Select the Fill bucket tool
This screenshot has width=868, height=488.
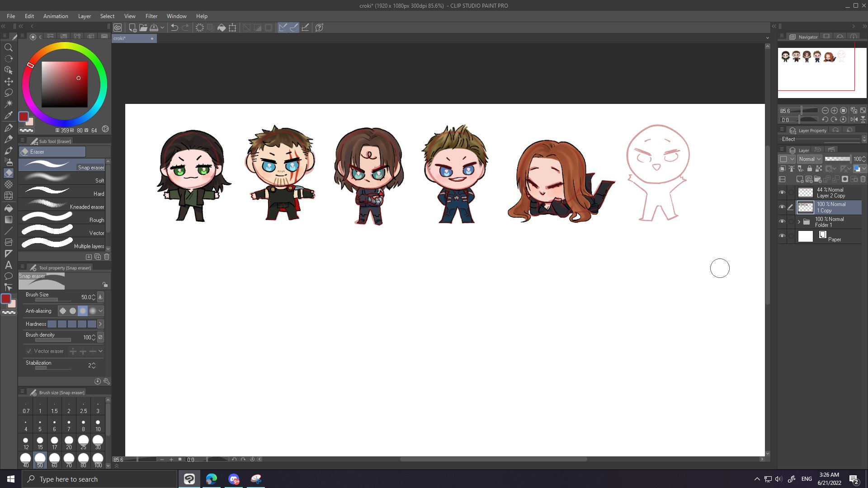(x=8, y=208)
